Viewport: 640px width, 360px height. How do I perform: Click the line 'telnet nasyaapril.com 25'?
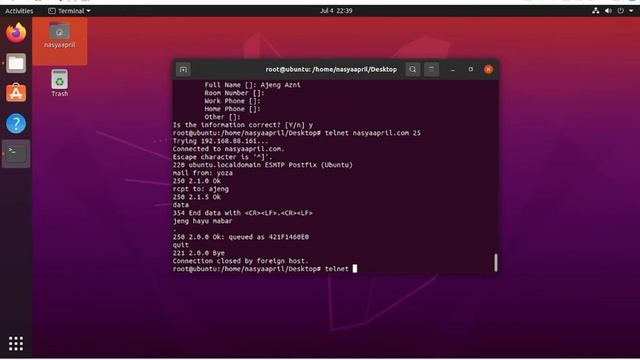tap(373, 133)
